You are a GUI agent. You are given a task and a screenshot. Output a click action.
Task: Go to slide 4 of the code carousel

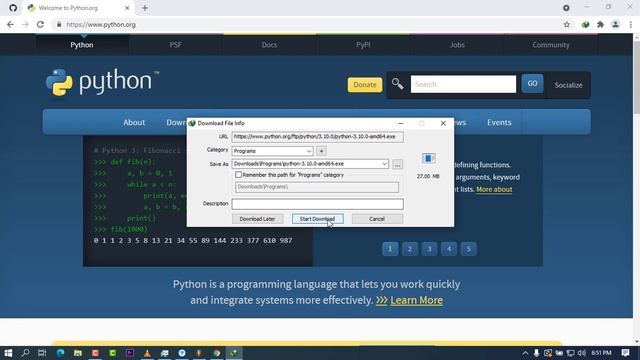point(449,249)
